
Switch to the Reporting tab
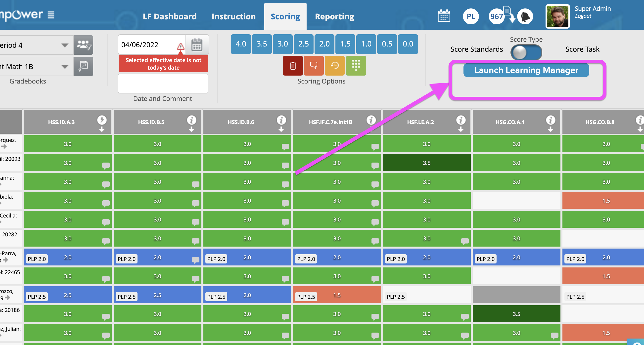pyautogui.click(x=334, y=16)
